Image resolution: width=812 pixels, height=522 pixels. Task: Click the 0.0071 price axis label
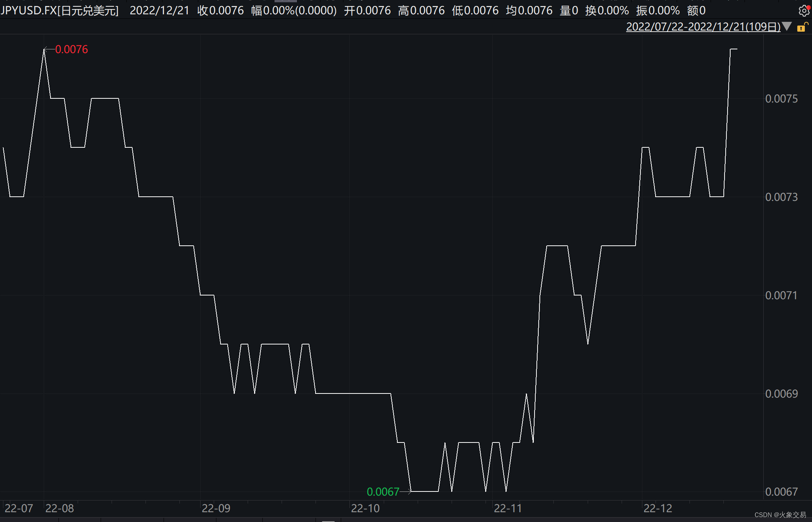point(781,295)
